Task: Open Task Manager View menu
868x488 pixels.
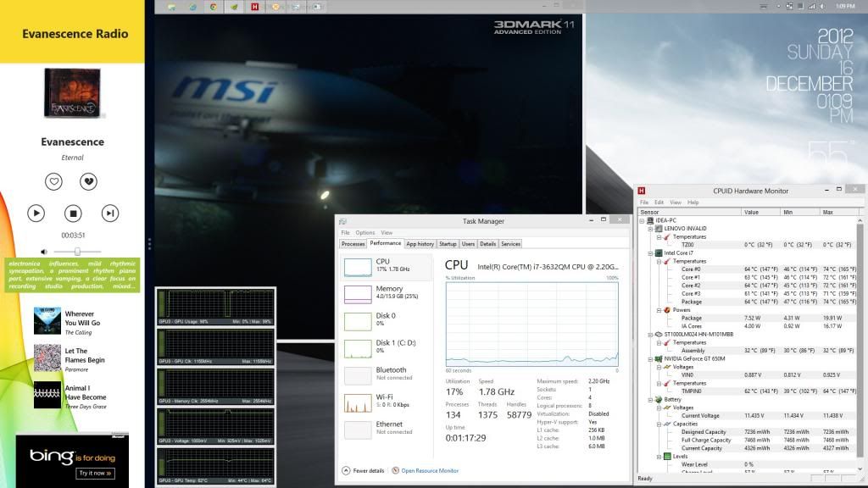Action: tap(387, 232)
